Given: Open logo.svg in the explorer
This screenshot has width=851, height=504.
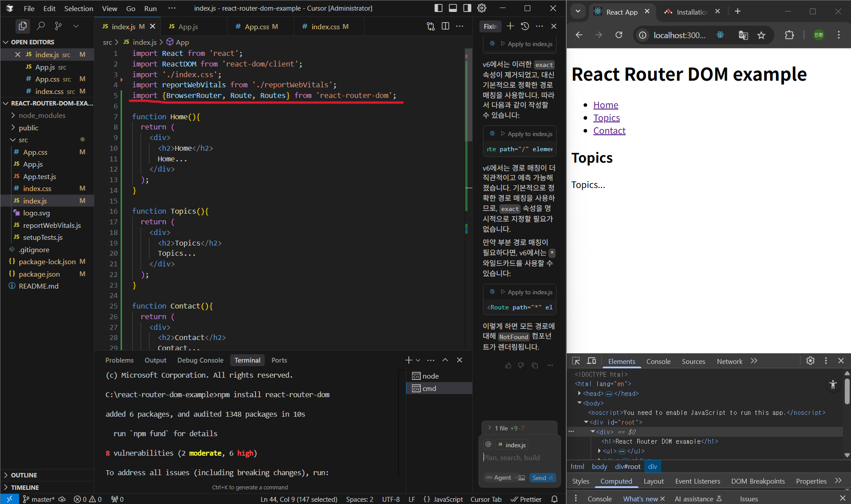Looking at the screenshot, I should point(47,213).
